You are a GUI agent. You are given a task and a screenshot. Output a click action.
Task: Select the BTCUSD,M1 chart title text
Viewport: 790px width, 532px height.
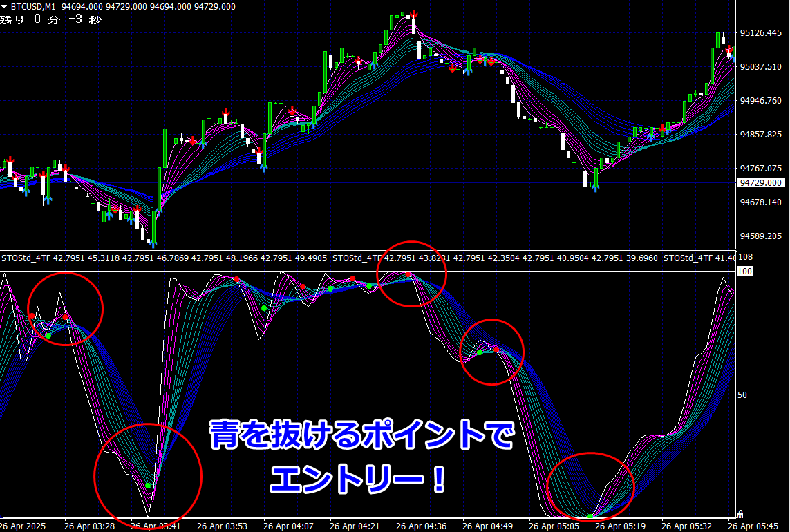click(x=32, y=6)
